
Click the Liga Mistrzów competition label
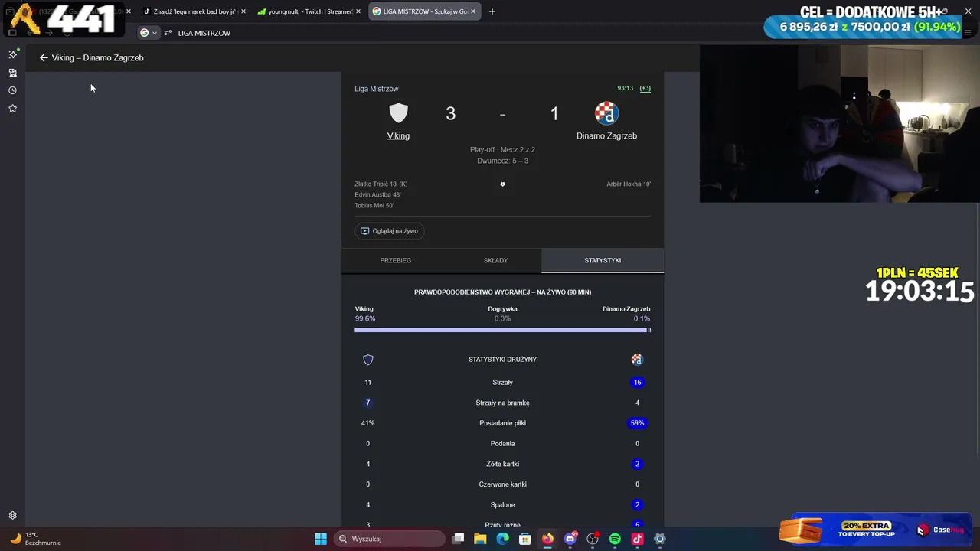coord(377,89)
